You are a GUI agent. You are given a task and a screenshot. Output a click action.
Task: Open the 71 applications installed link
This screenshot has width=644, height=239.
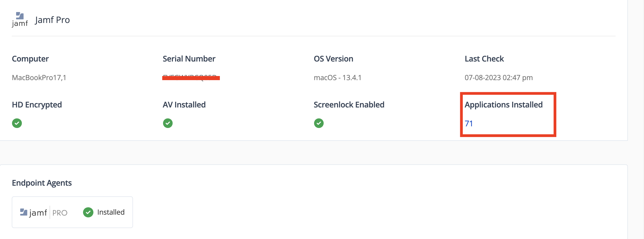tap(469, 124)
